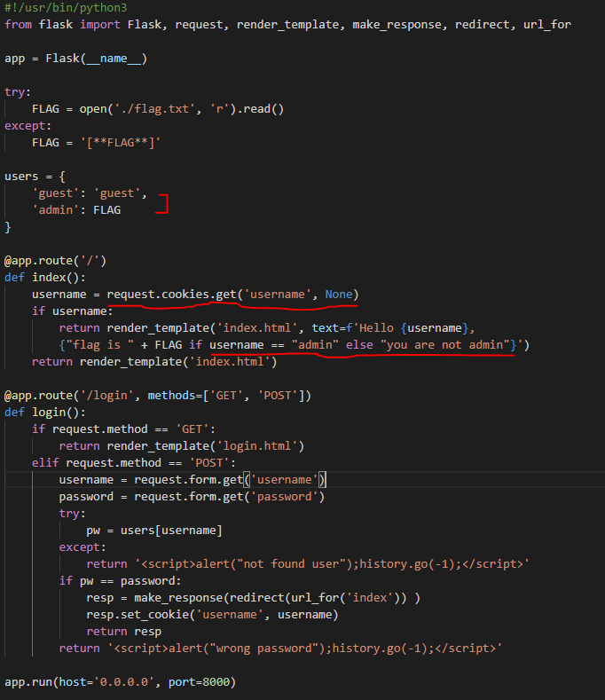The height and width of the screenshot is (700, 605).
Task: Click request.form.get('username') line
Action: (x=192, y=480)
